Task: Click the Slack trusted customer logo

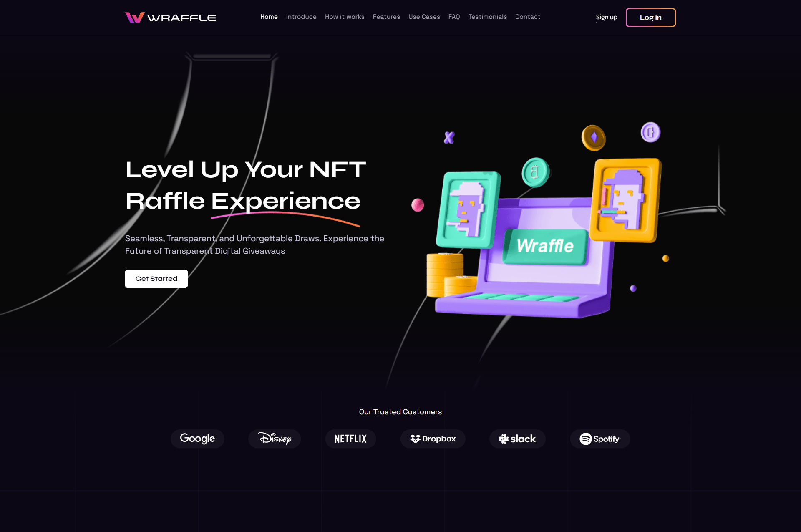Action: pos(517,439)
